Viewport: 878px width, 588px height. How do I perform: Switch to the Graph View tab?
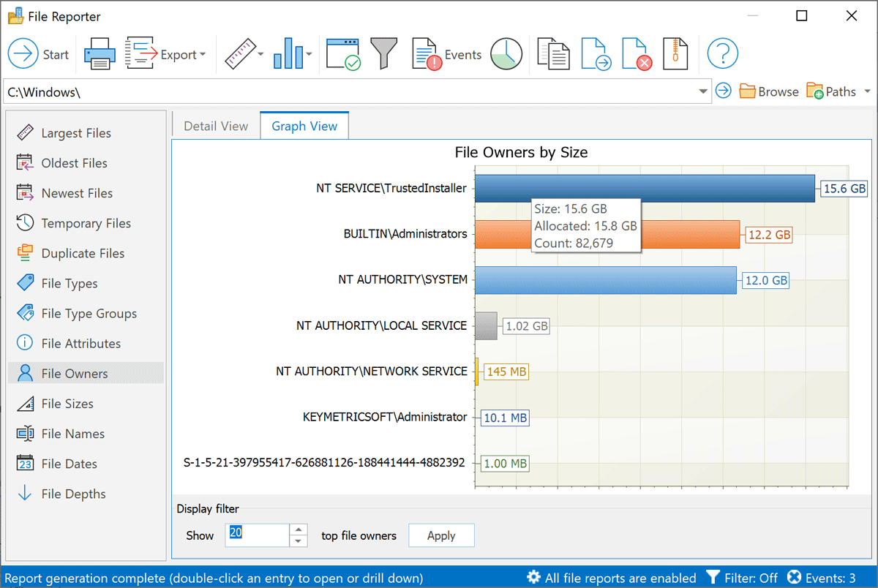pos(304,126)
